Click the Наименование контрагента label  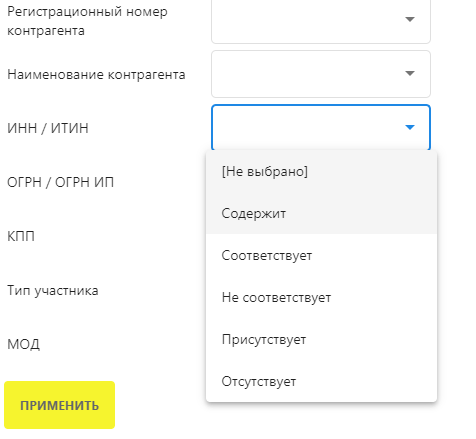pos(96,74)
